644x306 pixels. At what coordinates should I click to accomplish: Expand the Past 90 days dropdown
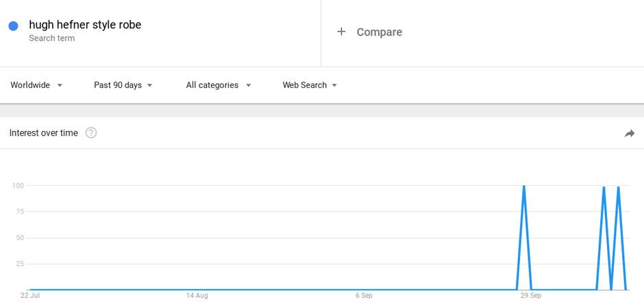coord(123,85)
